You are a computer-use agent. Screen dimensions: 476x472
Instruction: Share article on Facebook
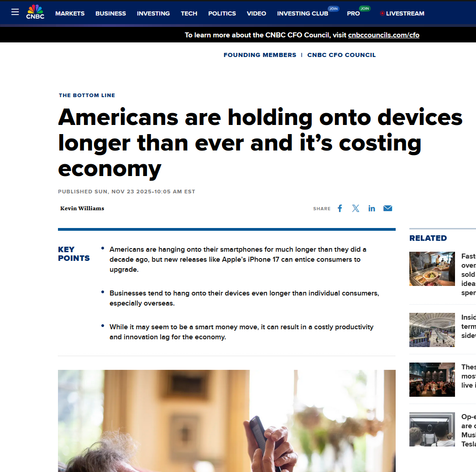pos(340,208)
